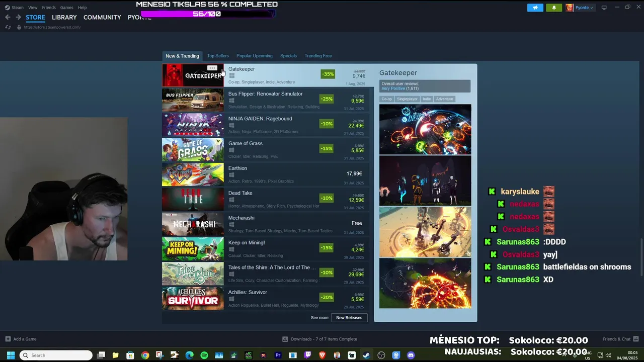Open Steam notifications bell
This screenshot has height=362, width=644.
pos(554,8)
